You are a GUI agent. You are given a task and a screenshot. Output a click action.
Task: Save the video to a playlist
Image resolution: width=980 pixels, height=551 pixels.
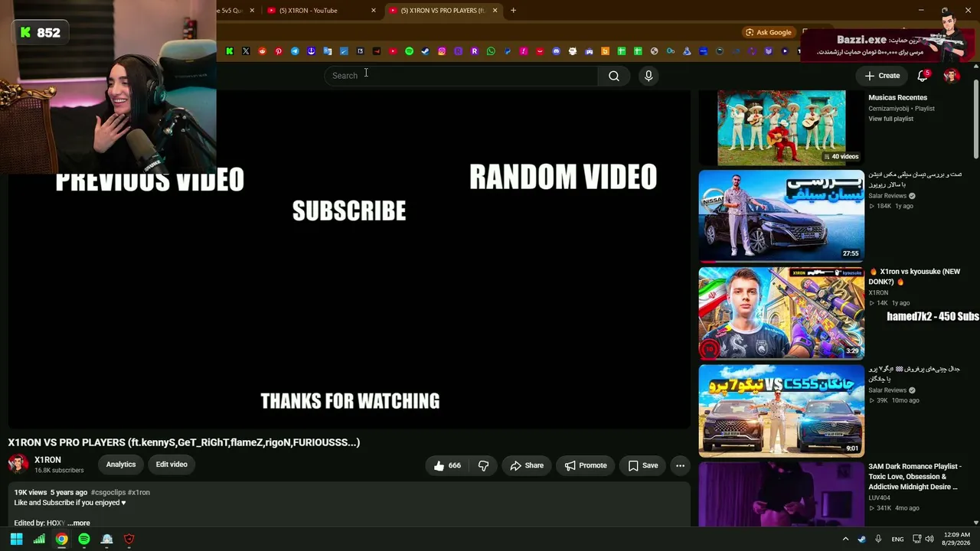643,465
